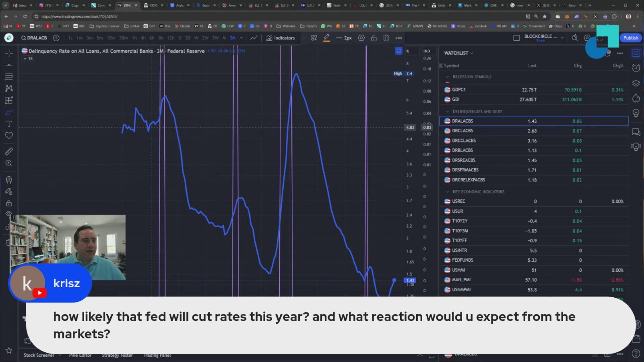This screenshot has height=362, width=644.
Task: Open the Stock Screener tab
Action: pos(39,355)
